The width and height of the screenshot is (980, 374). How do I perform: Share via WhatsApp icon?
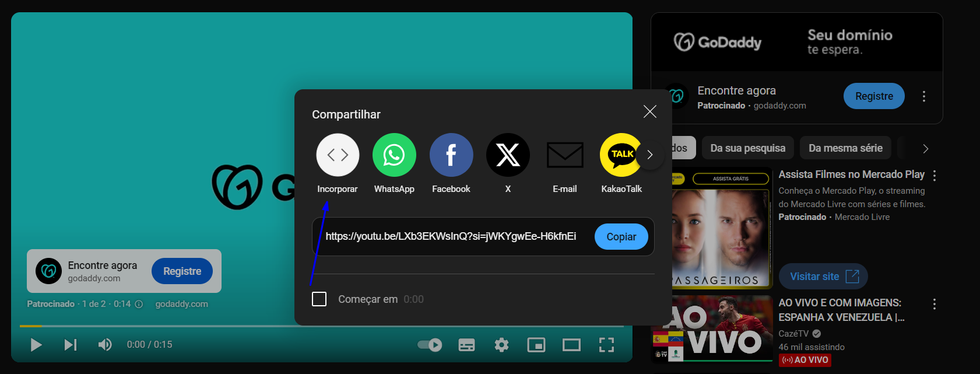(x=394, y=155)
